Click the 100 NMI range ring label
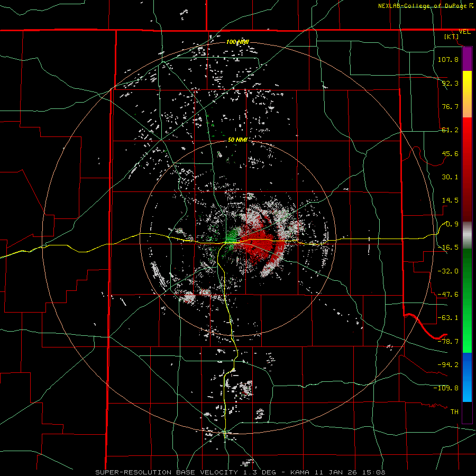Screen dimensions: 476x476 (237, 42)
